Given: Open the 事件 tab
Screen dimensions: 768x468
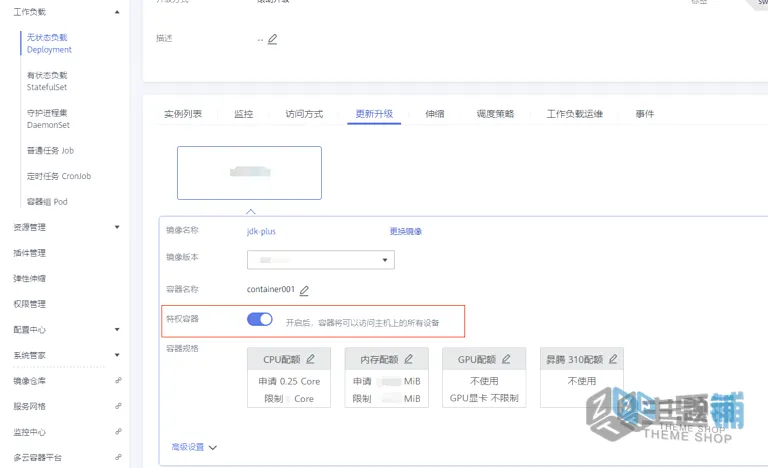Looking at the screenshot, I should [645, 114].
